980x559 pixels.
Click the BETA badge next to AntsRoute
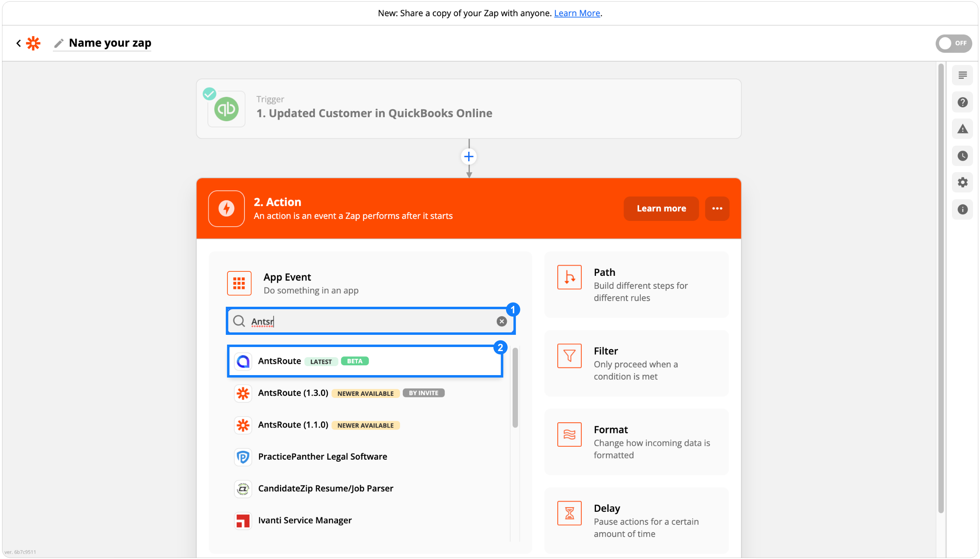click(x=355, y=361)
